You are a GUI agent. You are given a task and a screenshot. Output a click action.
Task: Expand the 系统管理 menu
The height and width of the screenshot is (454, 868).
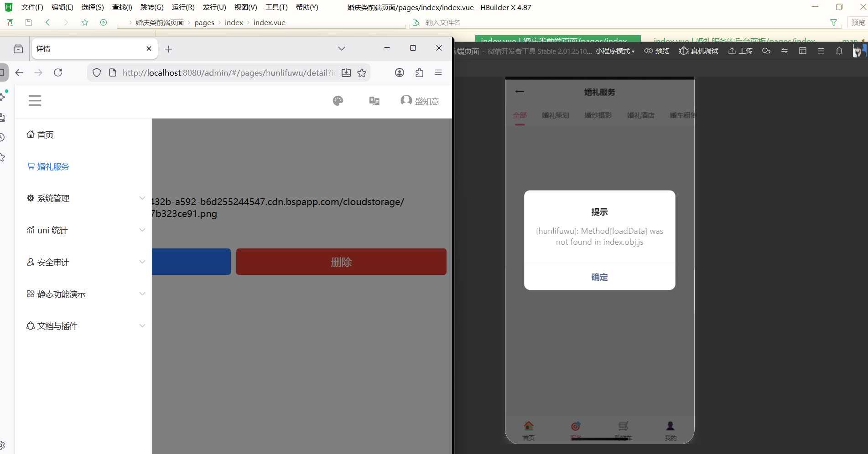pyautogui.click(x=83, y=198)
